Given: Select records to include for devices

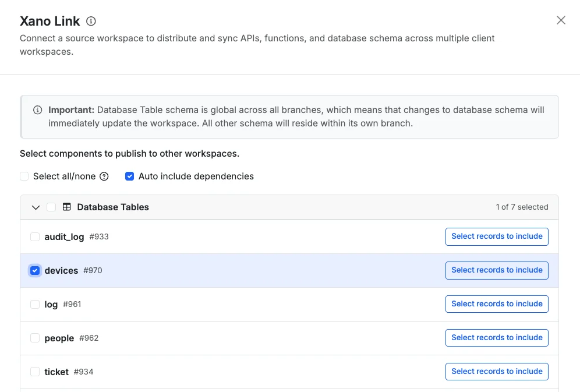Looking at the screenshot, I should click(x=497, y=270).
